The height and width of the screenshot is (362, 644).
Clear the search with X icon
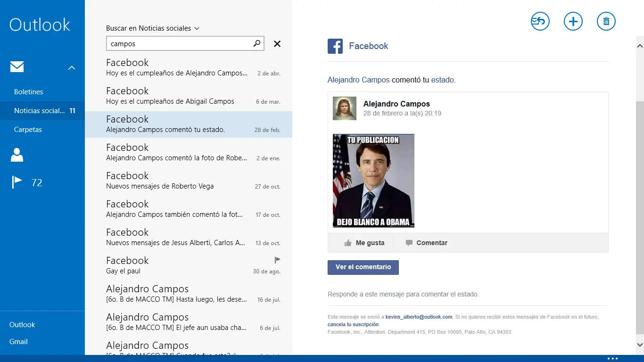[277, 44]
